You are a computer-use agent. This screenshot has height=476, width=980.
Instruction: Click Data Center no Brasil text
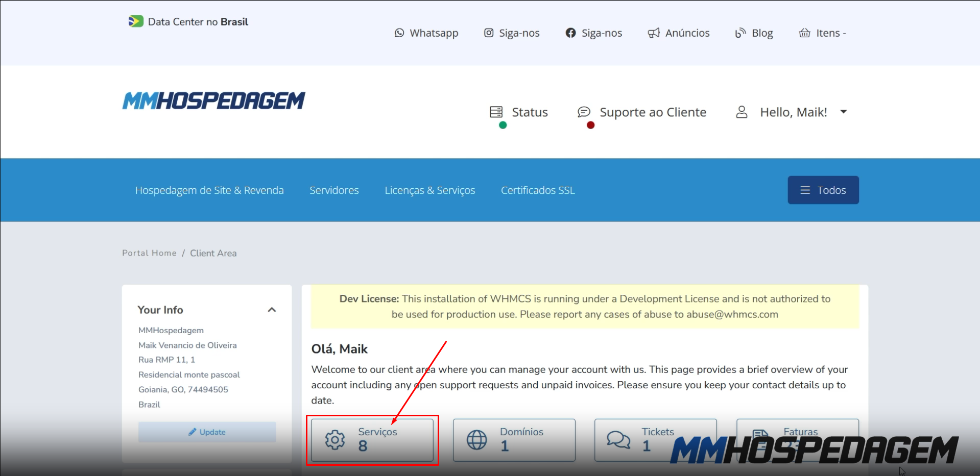click(198, 22)
